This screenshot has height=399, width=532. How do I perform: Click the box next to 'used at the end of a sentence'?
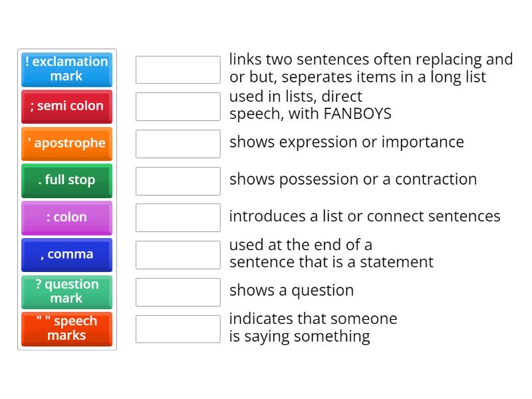pos(178,255)
